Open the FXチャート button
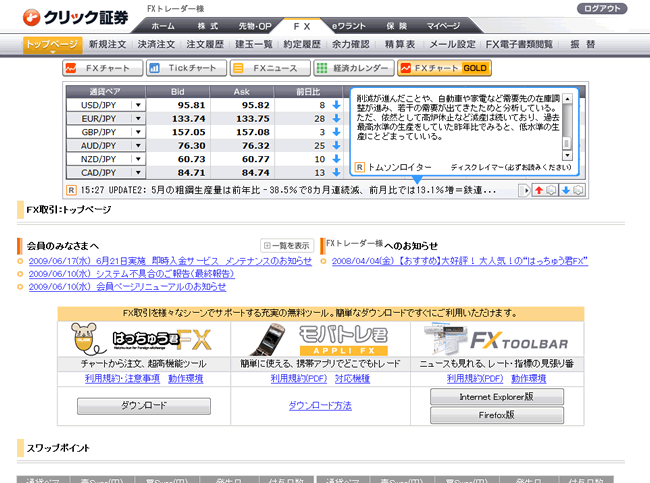The image size is (650, 483). 103,68
